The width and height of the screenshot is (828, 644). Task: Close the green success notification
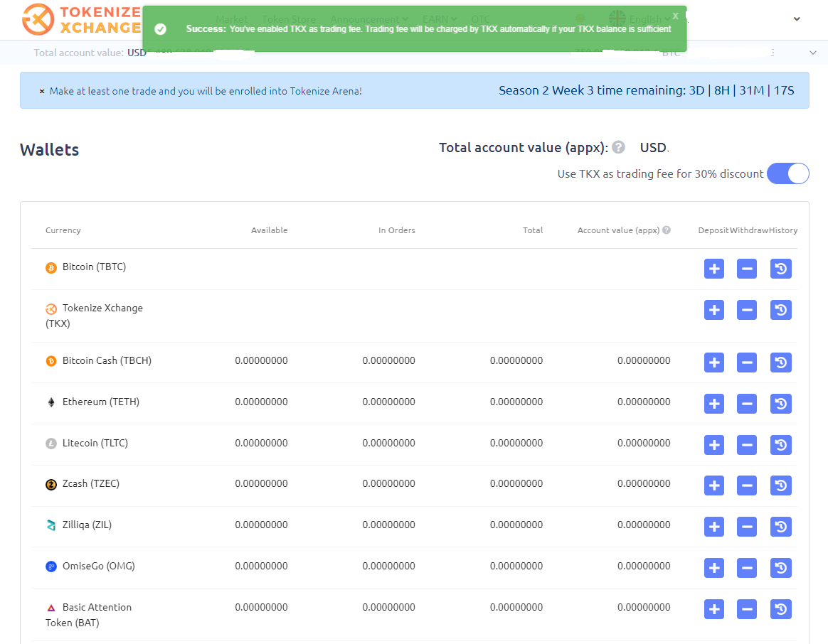click(x=675, y=16)
